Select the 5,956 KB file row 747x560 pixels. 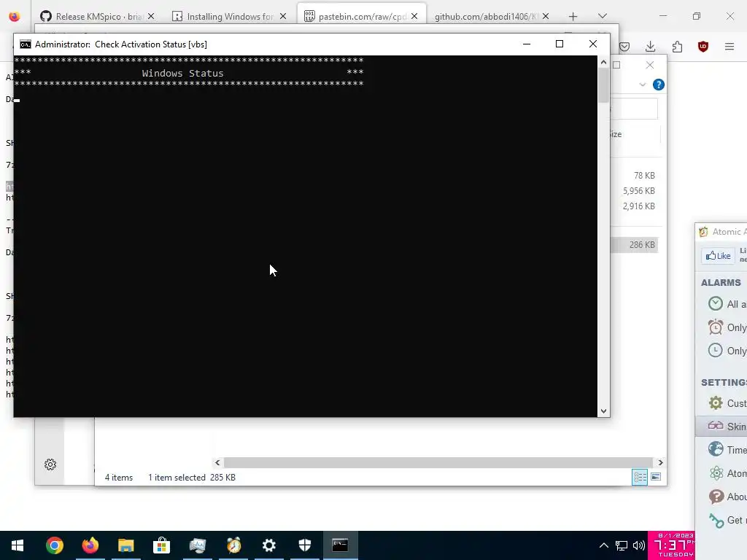click(635, 191)
